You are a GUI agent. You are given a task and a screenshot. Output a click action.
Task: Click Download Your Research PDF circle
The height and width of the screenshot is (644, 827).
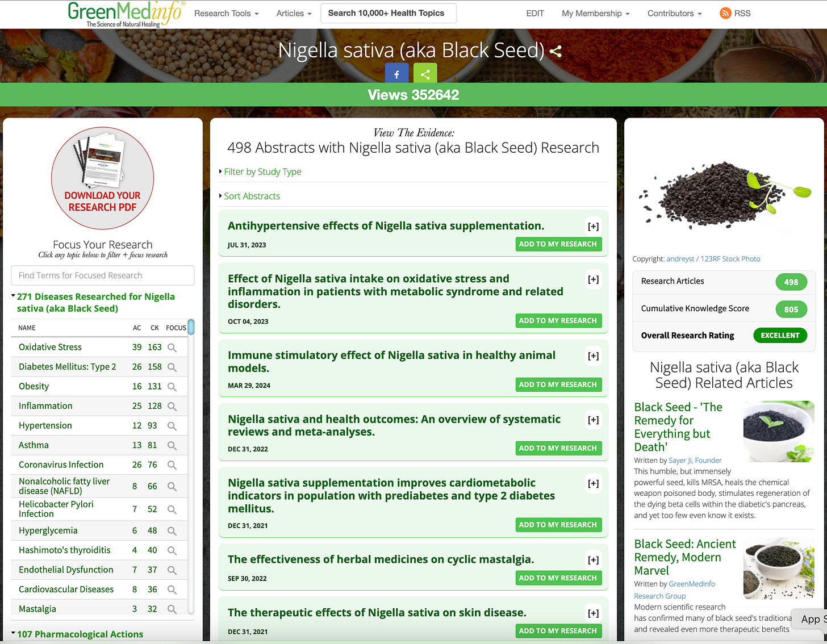pos(102,178)
